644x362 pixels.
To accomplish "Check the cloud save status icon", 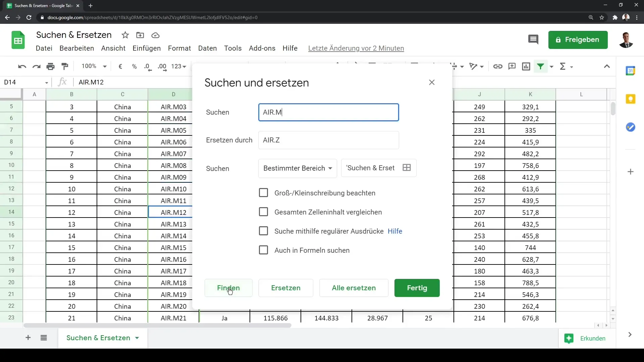I will pyautogui.click(x=155, y=35).
